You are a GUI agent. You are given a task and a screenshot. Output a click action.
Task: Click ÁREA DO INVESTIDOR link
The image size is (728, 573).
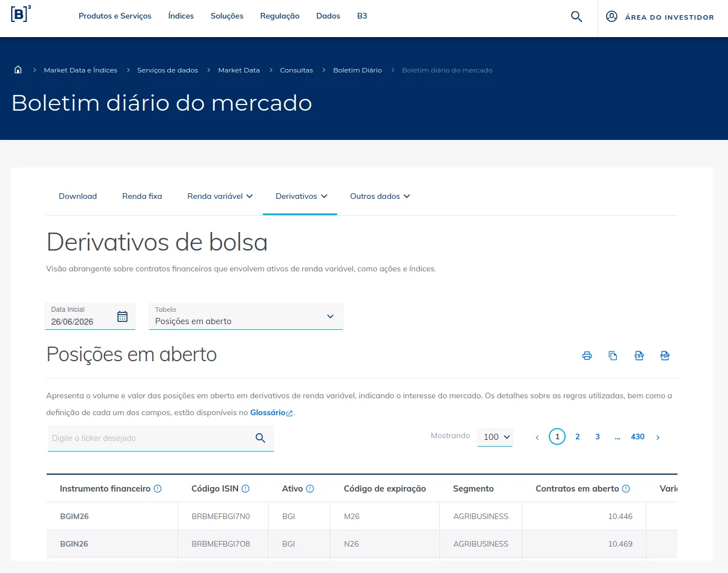[670, 17]
